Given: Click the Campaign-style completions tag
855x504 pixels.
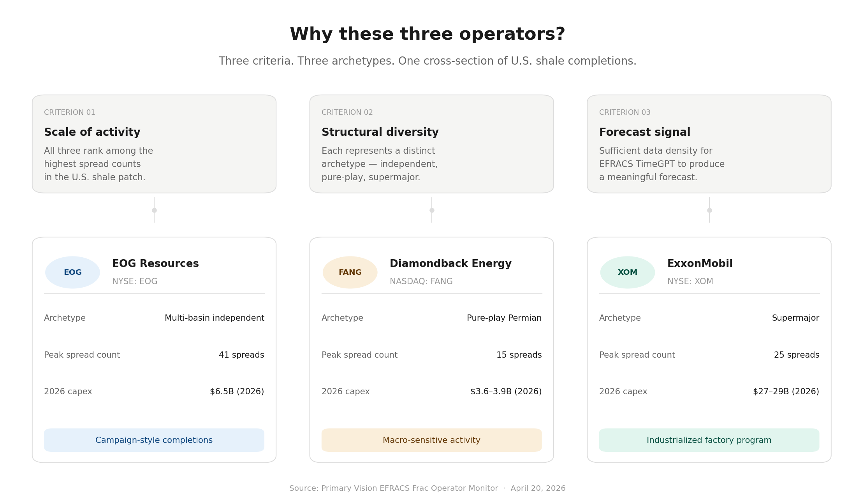Looking at the screenshot, I should pos(154,440).
